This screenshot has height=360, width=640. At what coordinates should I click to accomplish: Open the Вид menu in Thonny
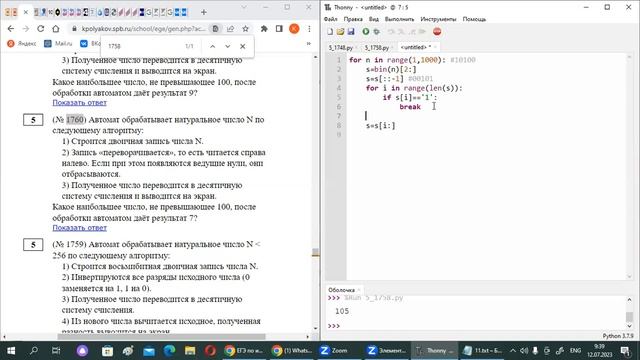point(374,19)
